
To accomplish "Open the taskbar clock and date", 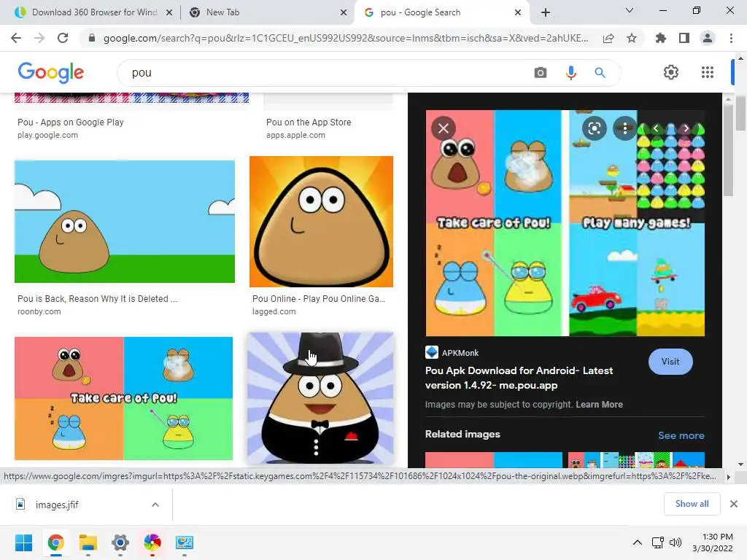I will point(713,542).
